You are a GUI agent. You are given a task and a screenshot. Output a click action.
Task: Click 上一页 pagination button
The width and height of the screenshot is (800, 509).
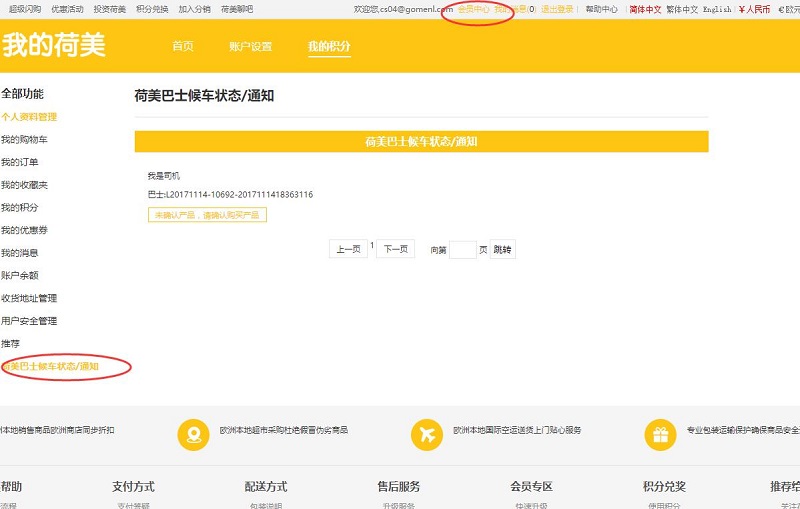[x=348, y=249]
